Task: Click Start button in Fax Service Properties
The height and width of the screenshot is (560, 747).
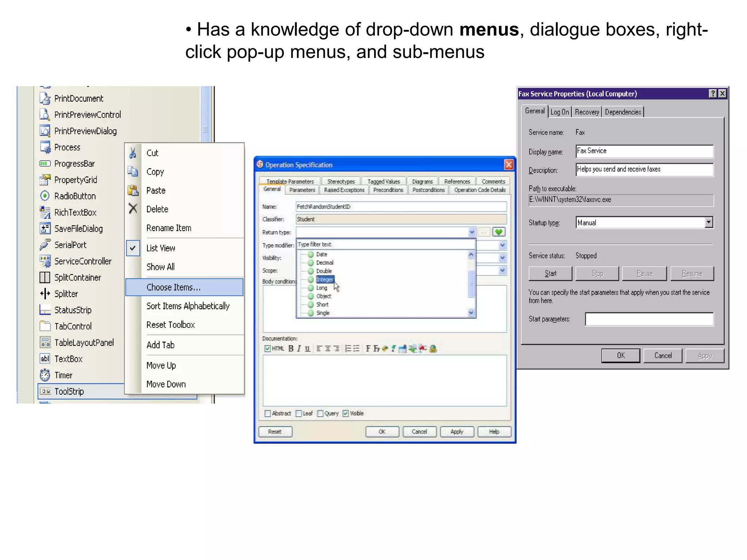Action: coord(550,273)
